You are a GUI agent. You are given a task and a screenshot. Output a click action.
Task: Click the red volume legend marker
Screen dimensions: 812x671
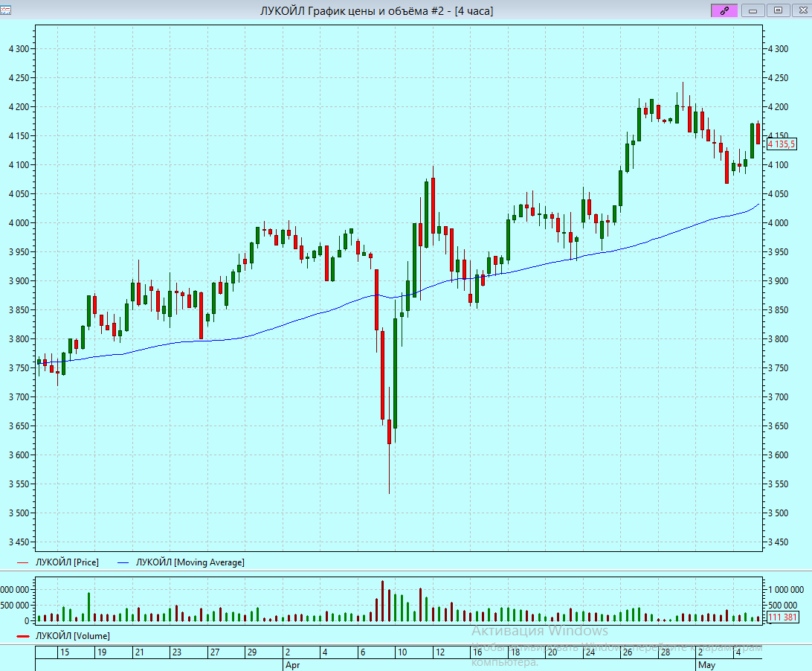point(23,636)
